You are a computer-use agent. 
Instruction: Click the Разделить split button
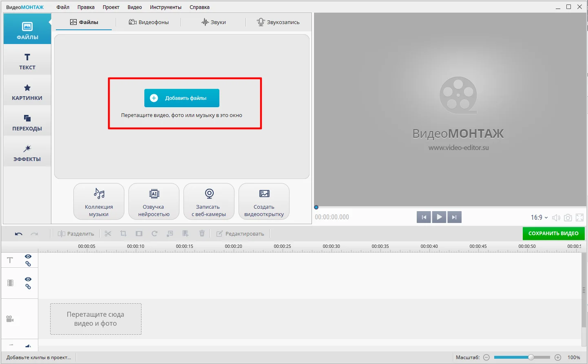point(76,234)
